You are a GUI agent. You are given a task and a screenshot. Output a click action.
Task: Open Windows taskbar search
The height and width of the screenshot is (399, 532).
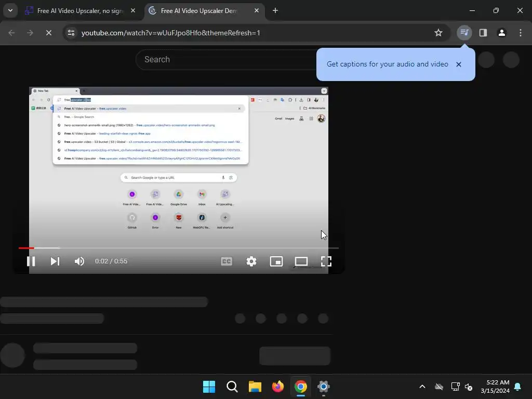point(232,387)
